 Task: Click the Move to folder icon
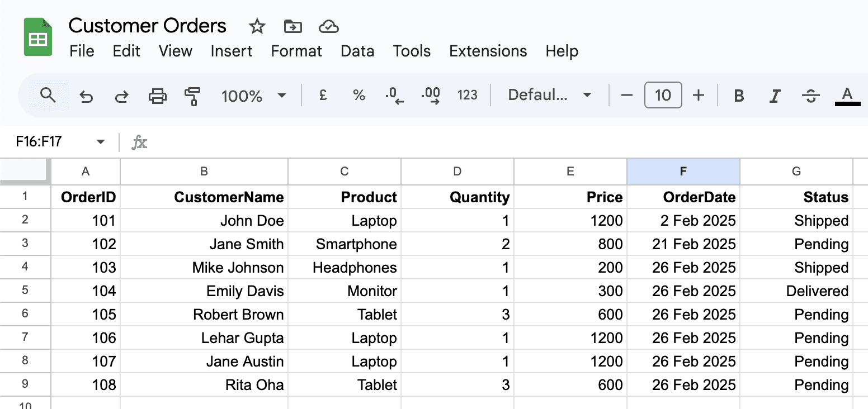pyautogui.click(x=293, y=26)
